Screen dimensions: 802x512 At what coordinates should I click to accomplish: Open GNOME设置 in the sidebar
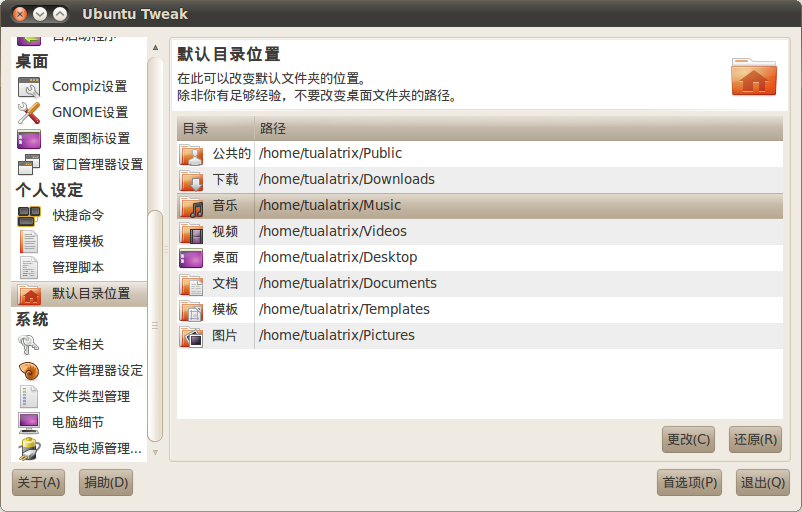pyautogui.click(x=90, y=113)
